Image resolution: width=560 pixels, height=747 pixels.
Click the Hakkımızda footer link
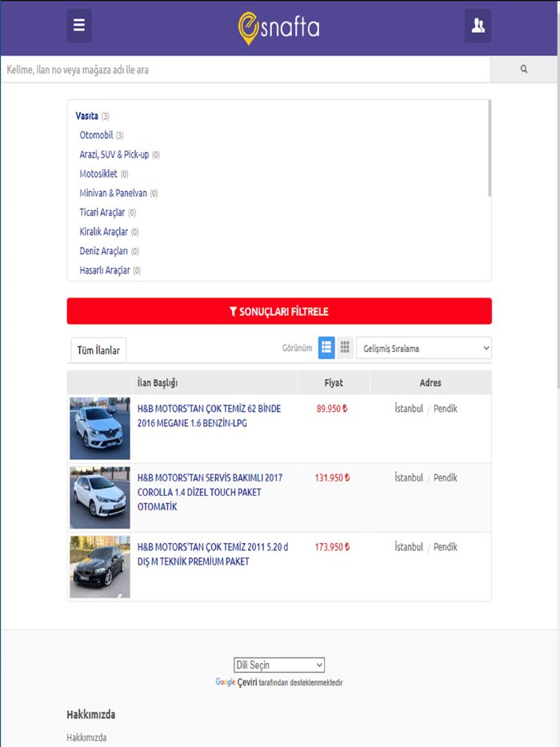point(86,737)
